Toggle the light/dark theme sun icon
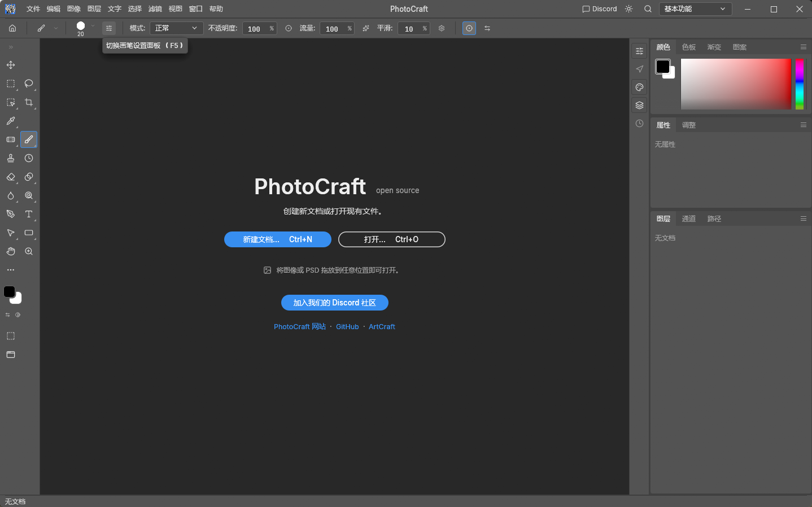The width and height of the screenshot is (812, 507). [x=628, y=9]
